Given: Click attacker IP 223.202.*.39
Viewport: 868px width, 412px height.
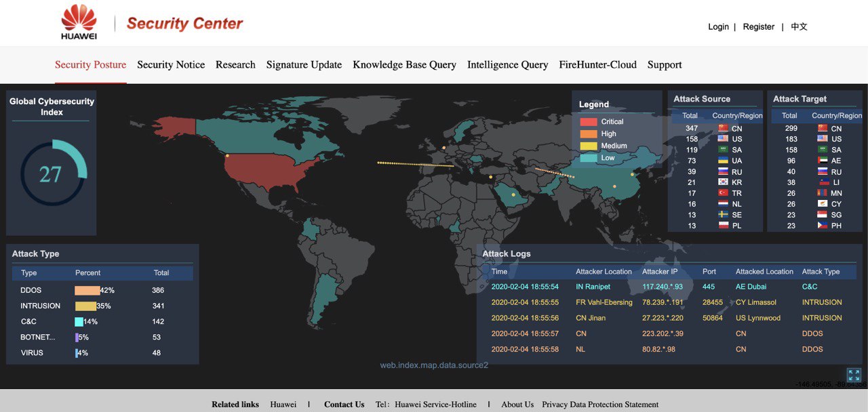Looking at the screenshot, I should [x=663, y=333].
